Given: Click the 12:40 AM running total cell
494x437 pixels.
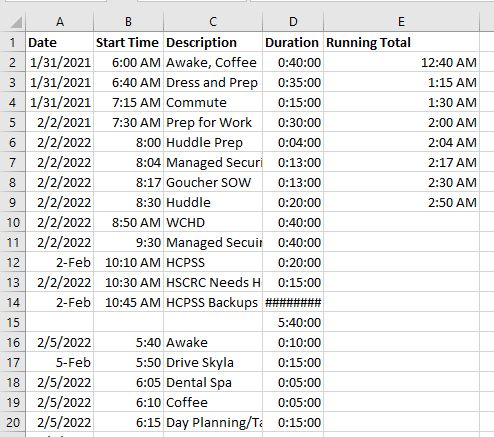Looking at the screenshot, I should point(401,62).
